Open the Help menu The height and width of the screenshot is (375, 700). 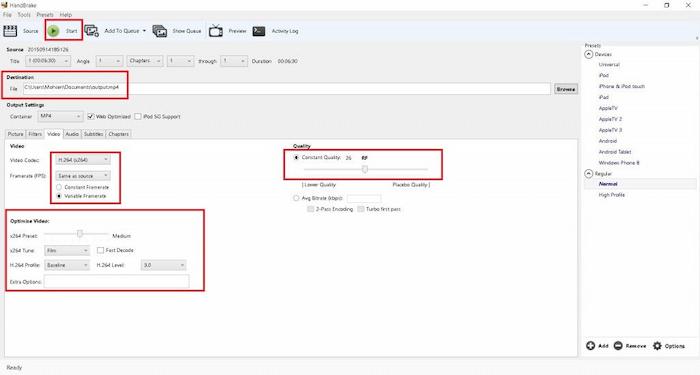[x=66, y=15]
